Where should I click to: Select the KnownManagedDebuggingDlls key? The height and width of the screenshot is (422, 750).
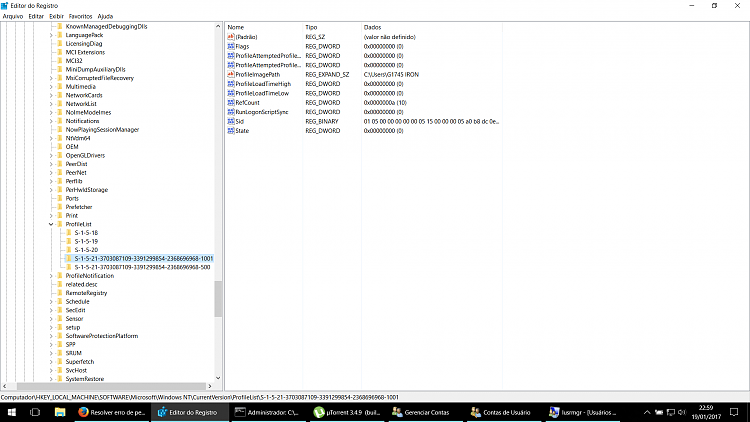106,27
